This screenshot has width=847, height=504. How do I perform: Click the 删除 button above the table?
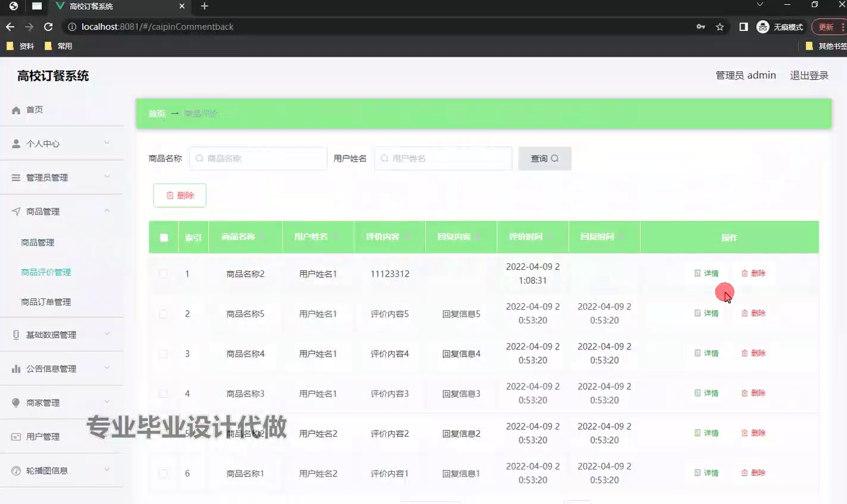tap(180, 196)
